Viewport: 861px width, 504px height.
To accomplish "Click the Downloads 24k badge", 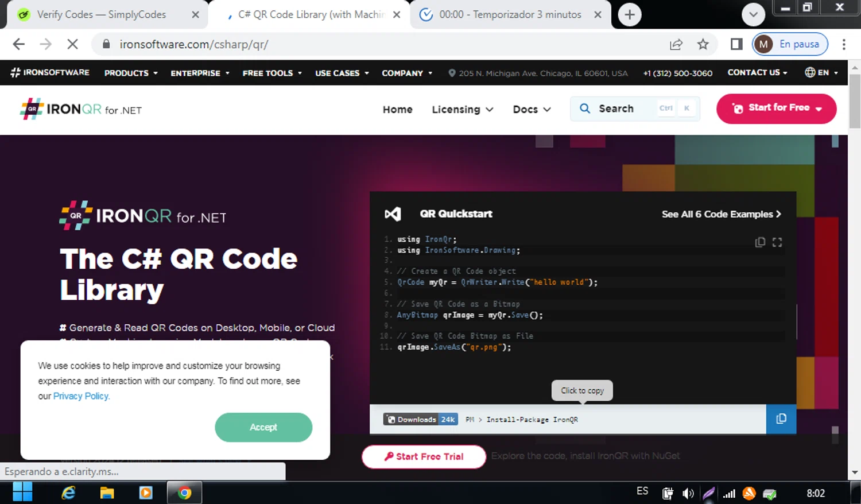I will click(420, 420).
